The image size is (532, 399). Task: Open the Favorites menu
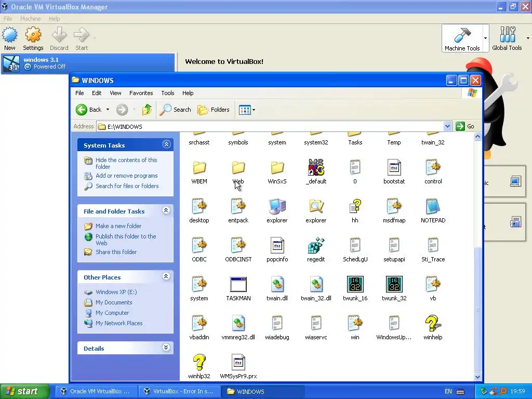(141, 93)
